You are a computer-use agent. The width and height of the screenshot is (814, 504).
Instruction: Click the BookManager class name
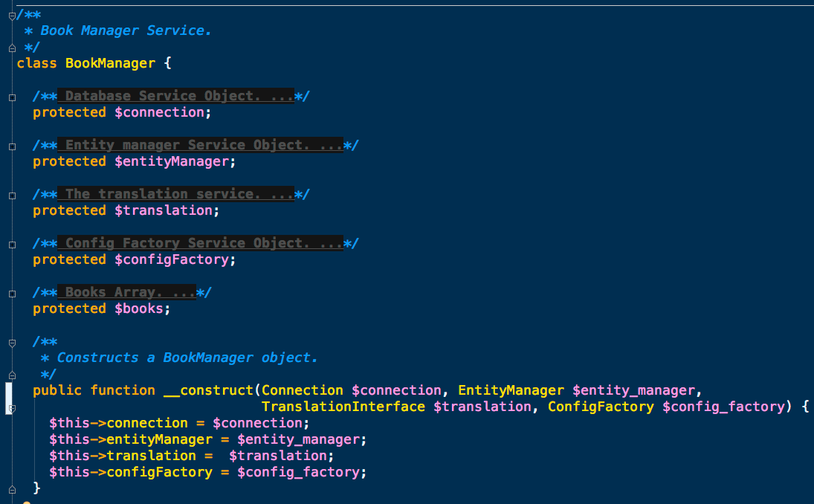pyautogui.click(x=110, y=63)
